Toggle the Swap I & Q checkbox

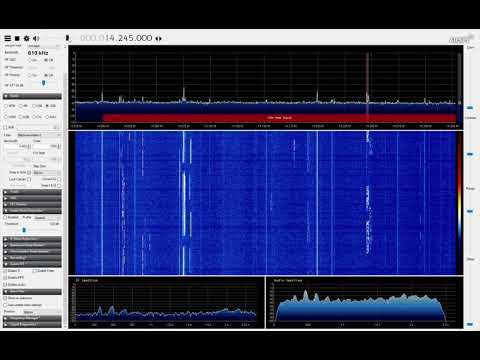59,185
